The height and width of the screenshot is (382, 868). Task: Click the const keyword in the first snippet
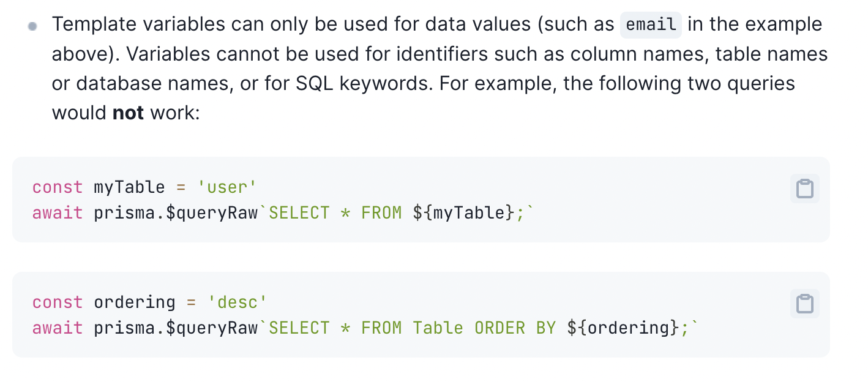57,187
